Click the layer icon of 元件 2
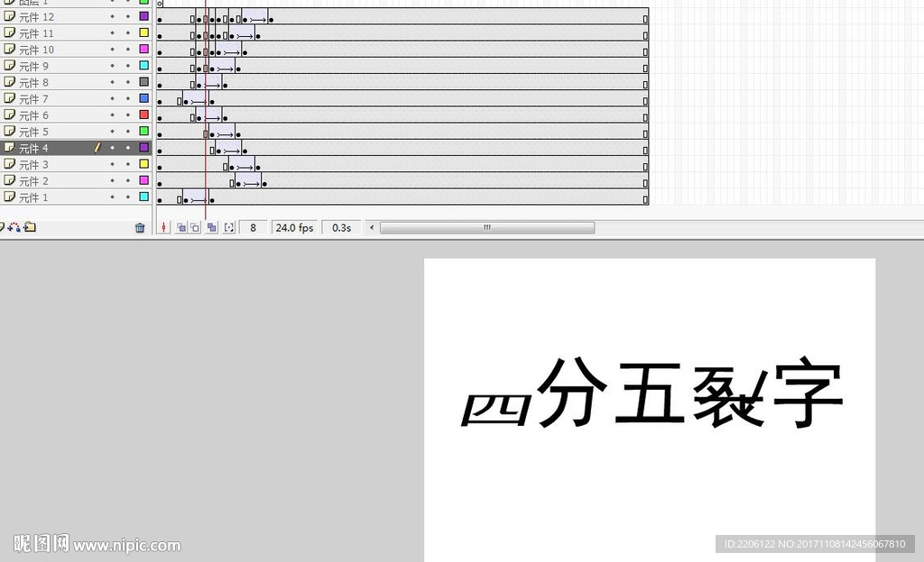Viewport: 924px width, 562px height. point(9,180)
